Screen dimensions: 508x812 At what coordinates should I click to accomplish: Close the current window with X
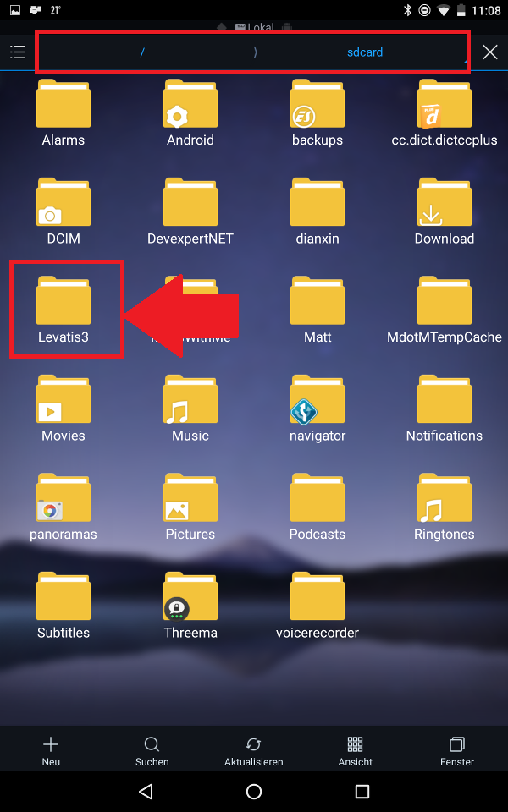pyautogui.click(x=490, y=52)
